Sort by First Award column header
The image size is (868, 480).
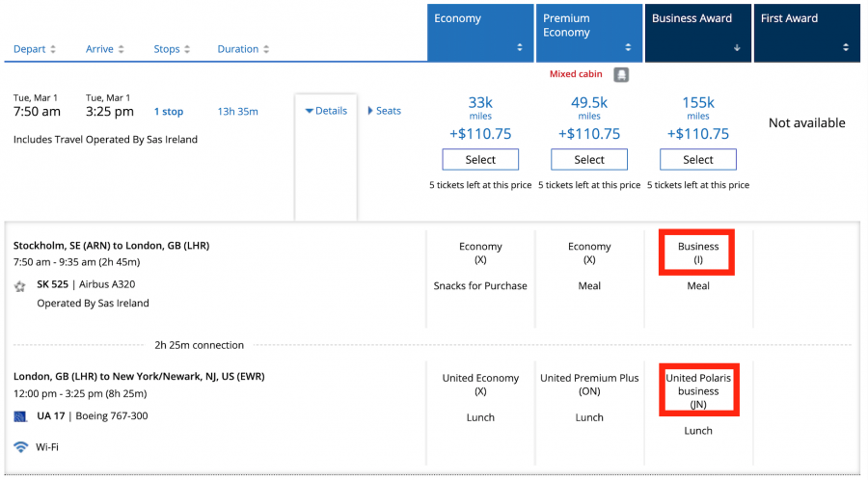coord(805,33)
